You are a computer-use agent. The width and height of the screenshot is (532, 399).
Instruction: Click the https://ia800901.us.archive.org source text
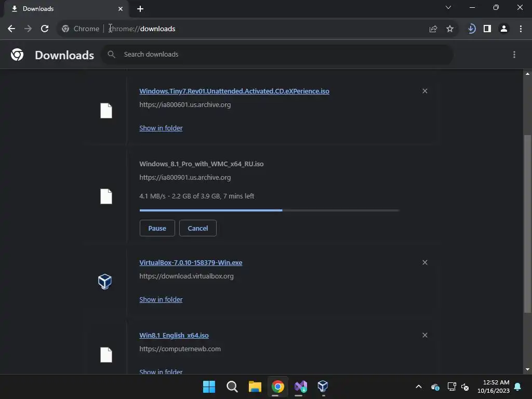coord(185,178)
